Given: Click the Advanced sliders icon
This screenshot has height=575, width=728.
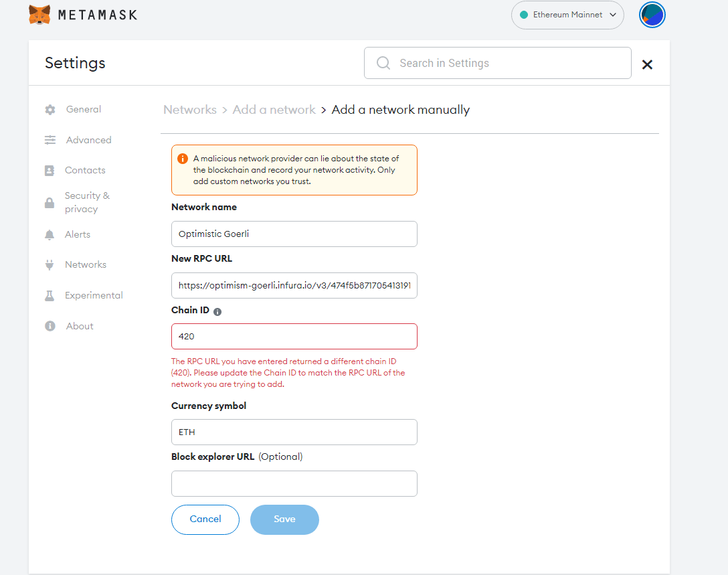Looking at the screenshot, I should [50, 140].
